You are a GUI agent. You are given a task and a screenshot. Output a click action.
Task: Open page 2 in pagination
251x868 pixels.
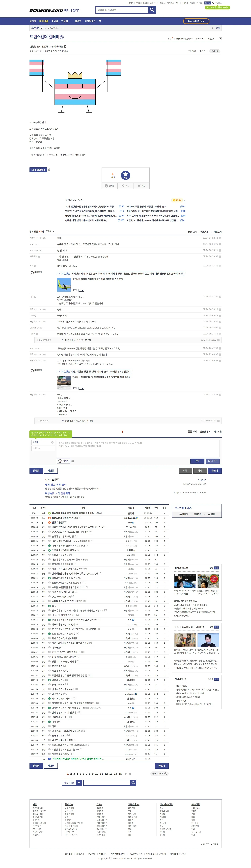71,774
